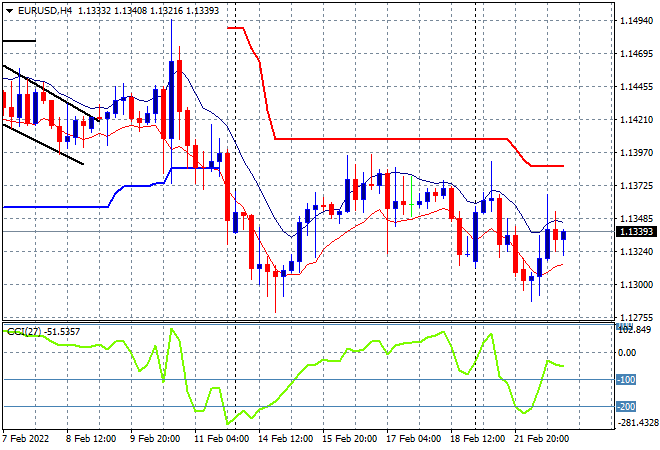Select the -100 level tag
Screen dimensions: 660x450
click(x=626, y=380)
